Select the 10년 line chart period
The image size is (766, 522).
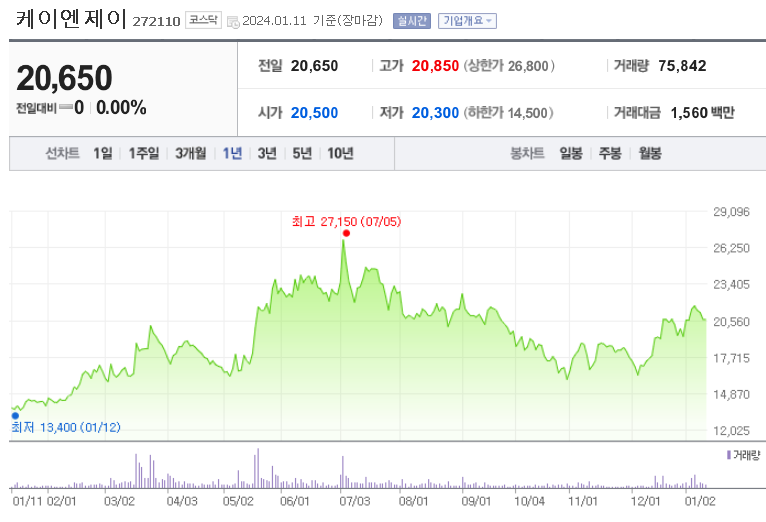340,153
